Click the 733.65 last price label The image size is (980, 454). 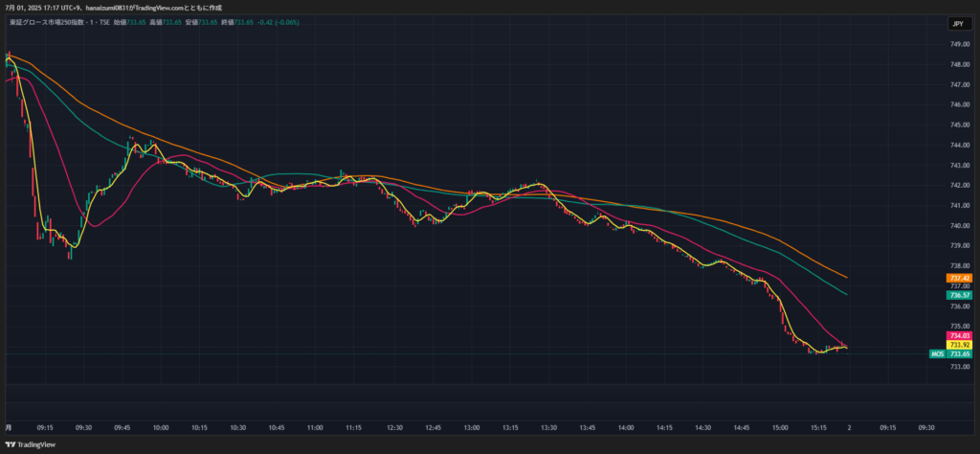(959, 354)
